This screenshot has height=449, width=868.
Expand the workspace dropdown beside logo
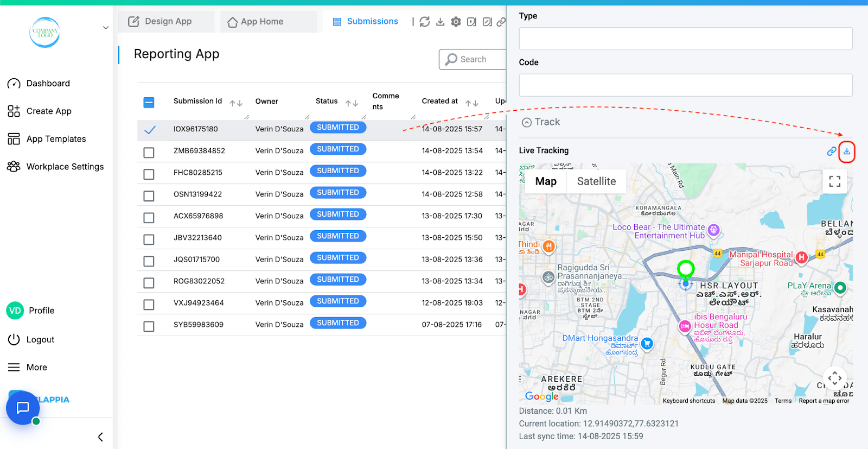tap(106, 28)
